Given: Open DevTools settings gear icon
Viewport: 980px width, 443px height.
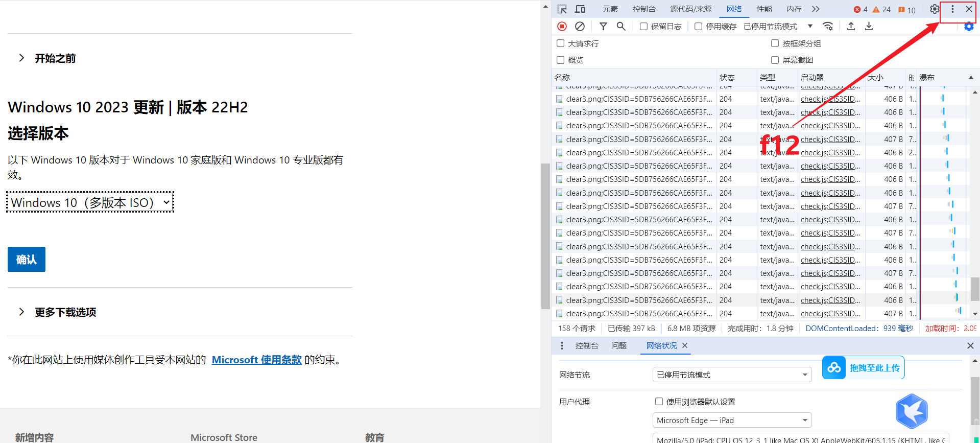Looking at the screenshot, I should (935, 9).
